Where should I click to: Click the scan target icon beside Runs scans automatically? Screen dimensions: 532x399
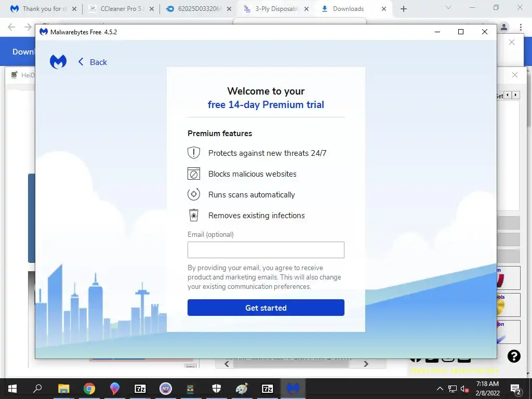194,194
